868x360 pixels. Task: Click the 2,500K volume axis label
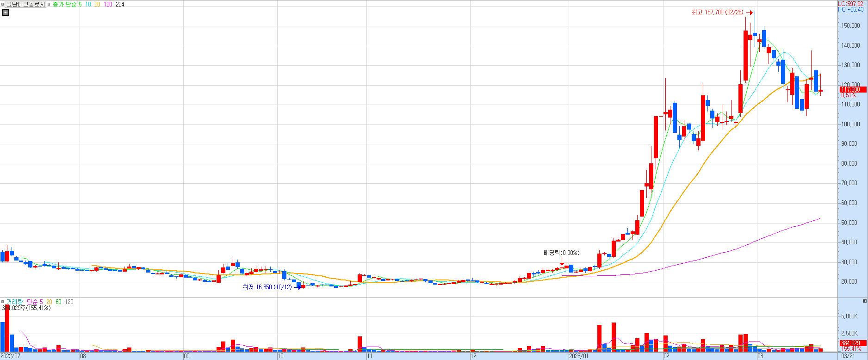point(850,333)
